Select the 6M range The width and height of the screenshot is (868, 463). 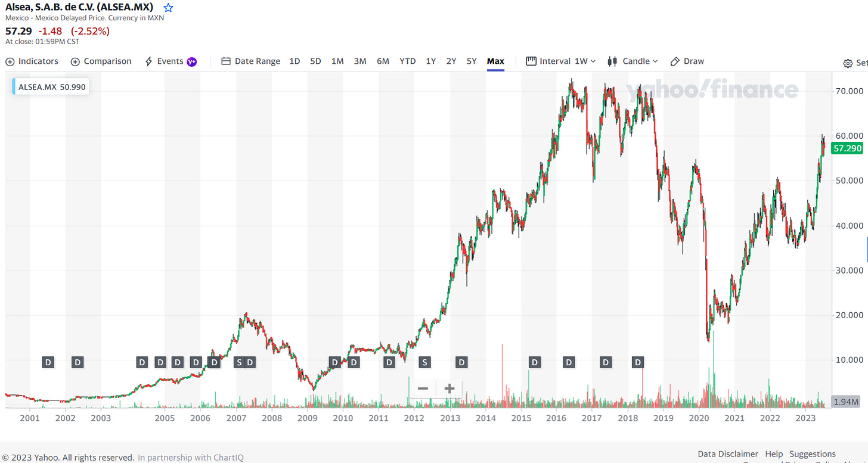click(x=383, y=61)
